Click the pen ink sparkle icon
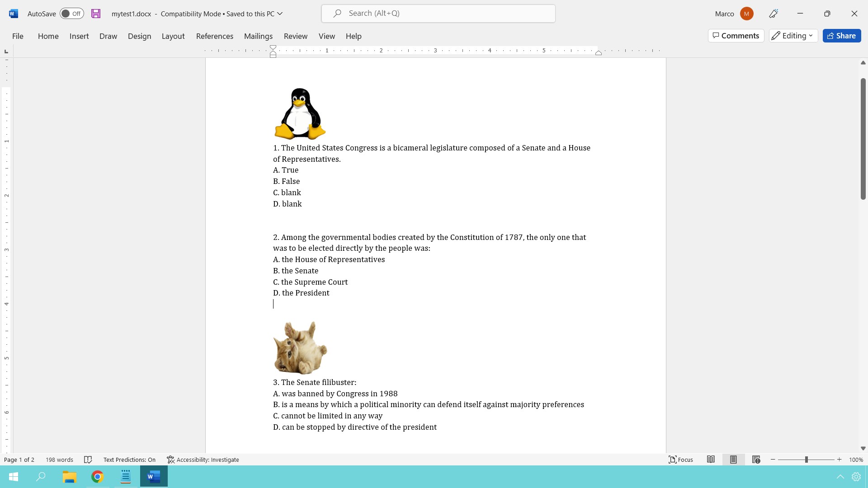The height and width of the screenshot is (488, 868). pyautogui.click(x=774, y=14)
